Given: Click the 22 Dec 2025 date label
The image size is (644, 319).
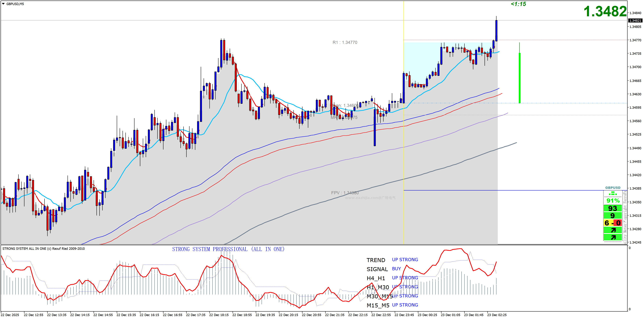Looking at the screenshot, I should pos(10,315).
